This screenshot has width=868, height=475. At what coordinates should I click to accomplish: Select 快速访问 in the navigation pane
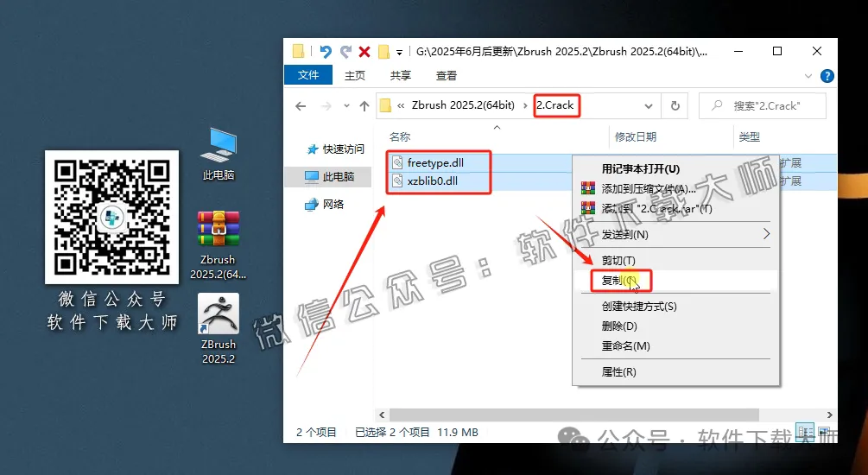click(x=336, y=149)
